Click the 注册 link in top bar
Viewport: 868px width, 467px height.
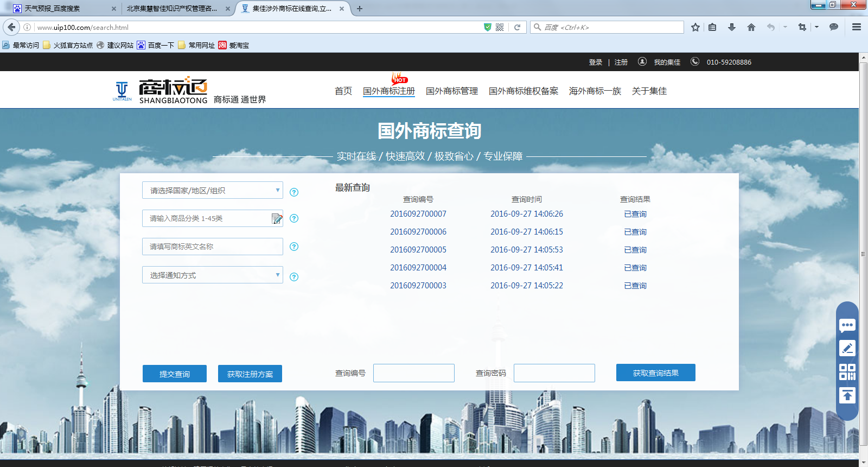click(621, 62)
